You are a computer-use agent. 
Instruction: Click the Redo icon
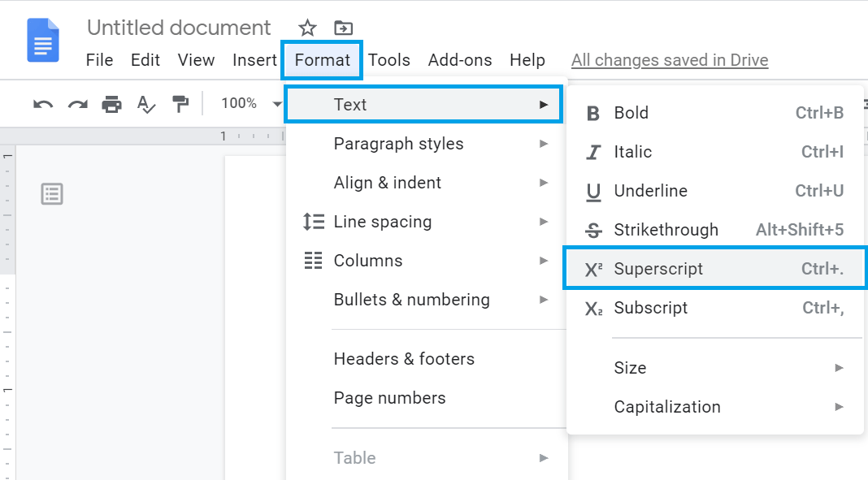pos(77,104)
